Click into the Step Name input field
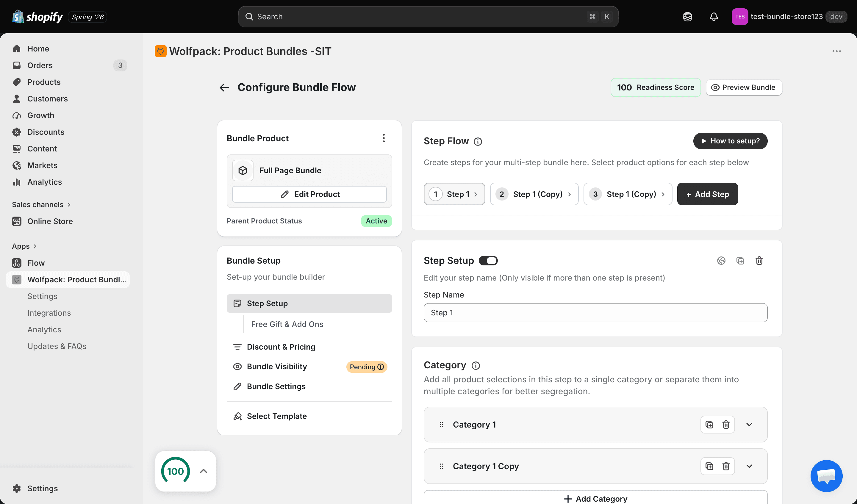 click(595, 312)
